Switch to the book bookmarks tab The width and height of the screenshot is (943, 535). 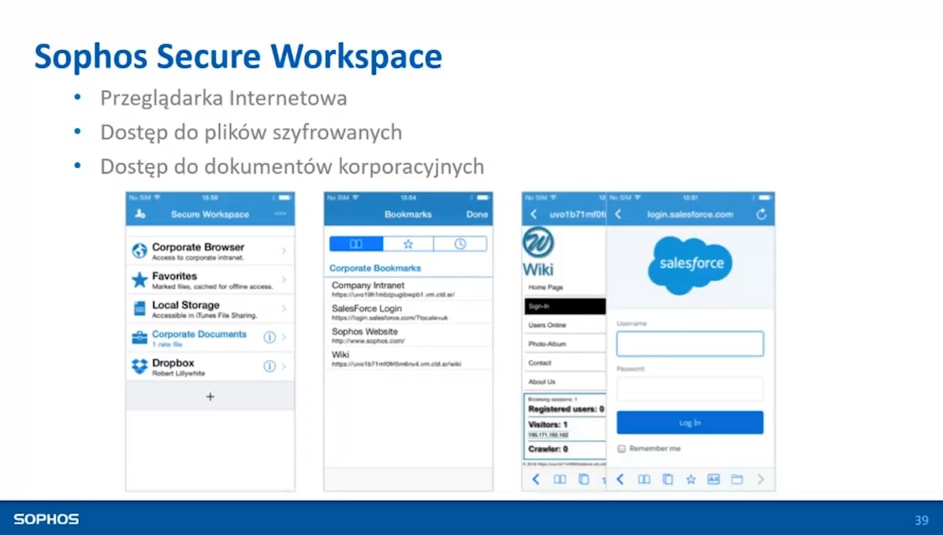point(356,244)
